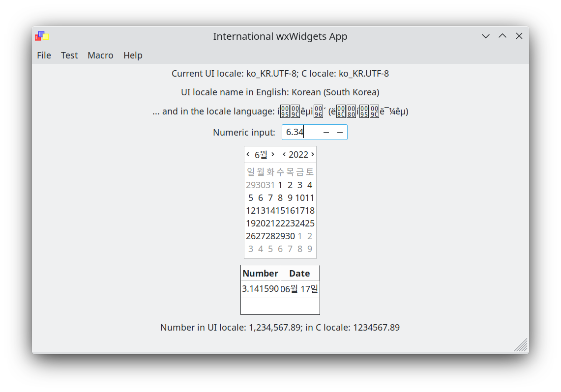Open the Help menu
561x392 pixels.
pyautogui.click(x=133, y=56)
